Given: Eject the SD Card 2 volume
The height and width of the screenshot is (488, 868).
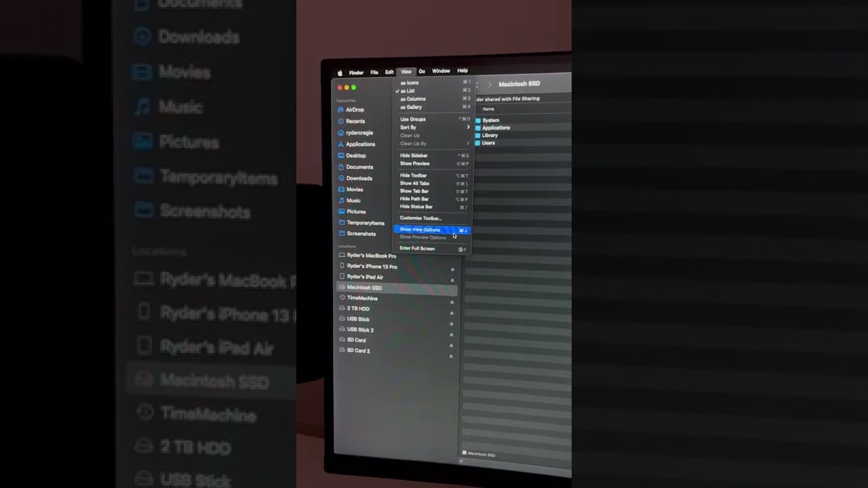Looking at the screenshot, I should tap(451, 356).
